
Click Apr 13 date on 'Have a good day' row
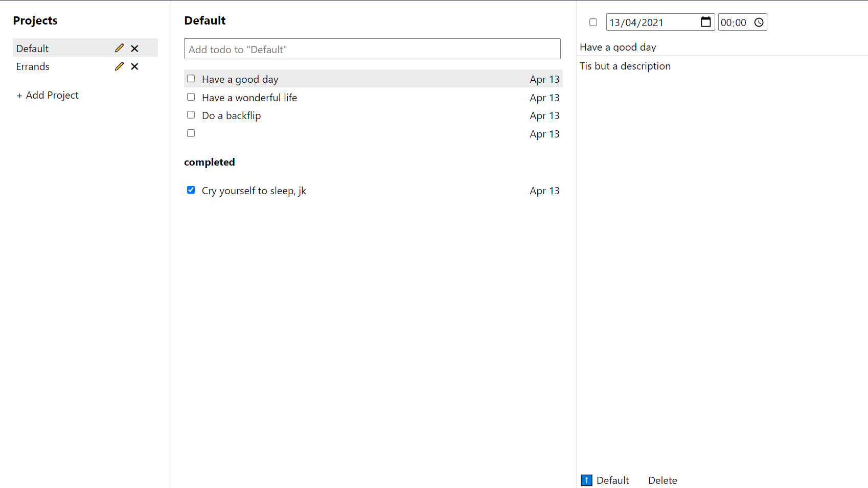click(544, 79)
